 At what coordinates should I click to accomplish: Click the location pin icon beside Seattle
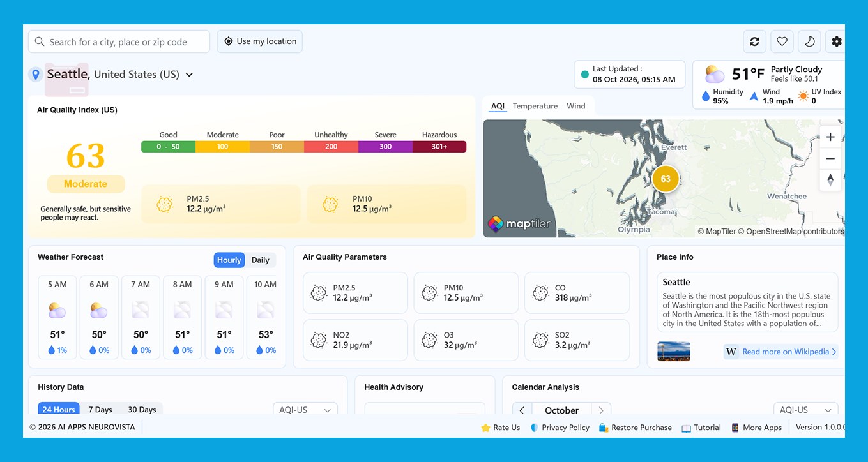point(36,75)
